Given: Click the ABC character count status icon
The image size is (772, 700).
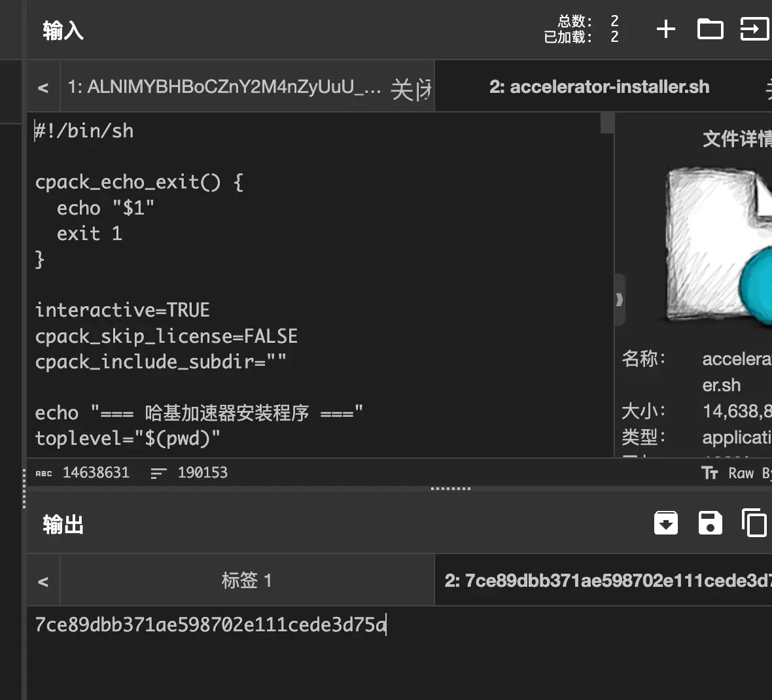Looking at the screenshot, I should pyautogui.click(x=44, y=473).
